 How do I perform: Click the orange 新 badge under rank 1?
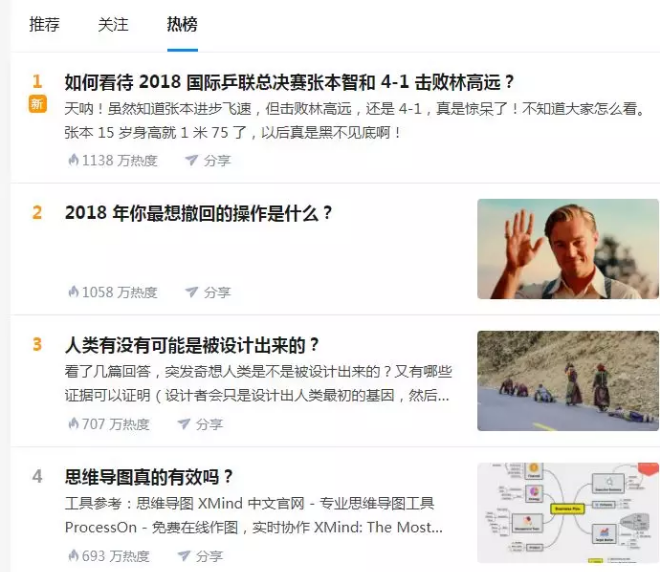tap(38, 104)
